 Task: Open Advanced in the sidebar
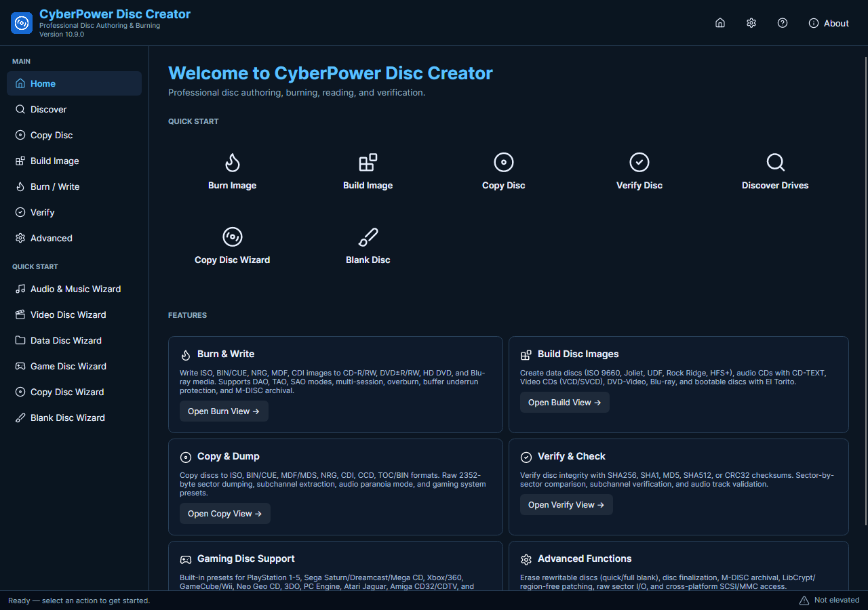click(x=75, y=238)
